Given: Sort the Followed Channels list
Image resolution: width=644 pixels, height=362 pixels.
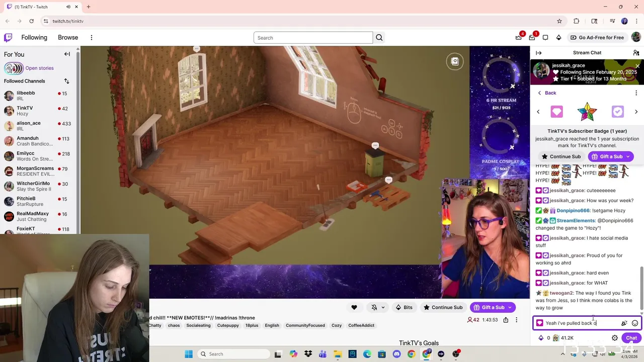Looking at the screenshot, I should click(66, 81).
